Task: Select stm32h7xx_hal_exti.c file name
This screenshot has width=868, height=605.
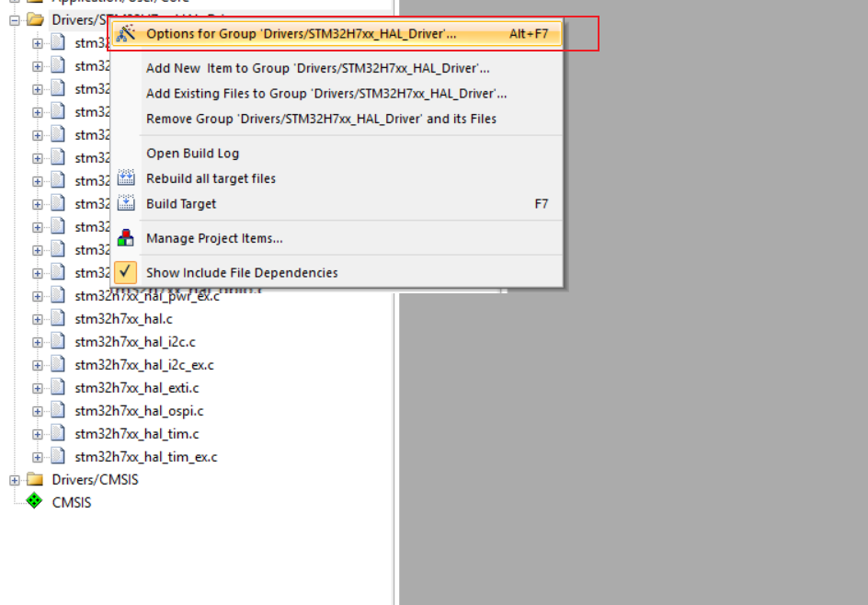Action: pos(137,388)
